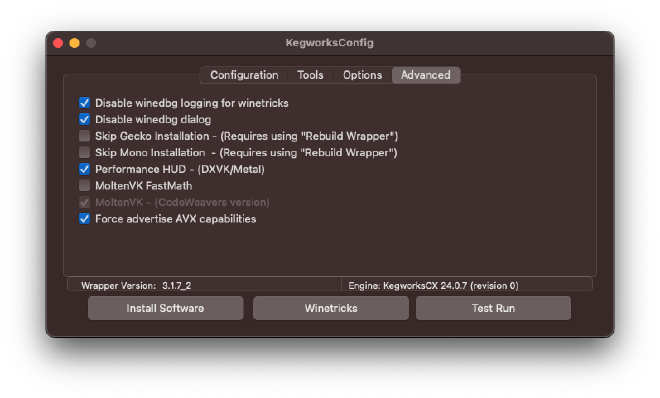
Task: Open Winetricks
Action: pyautogui.click(x=331, y=308)
